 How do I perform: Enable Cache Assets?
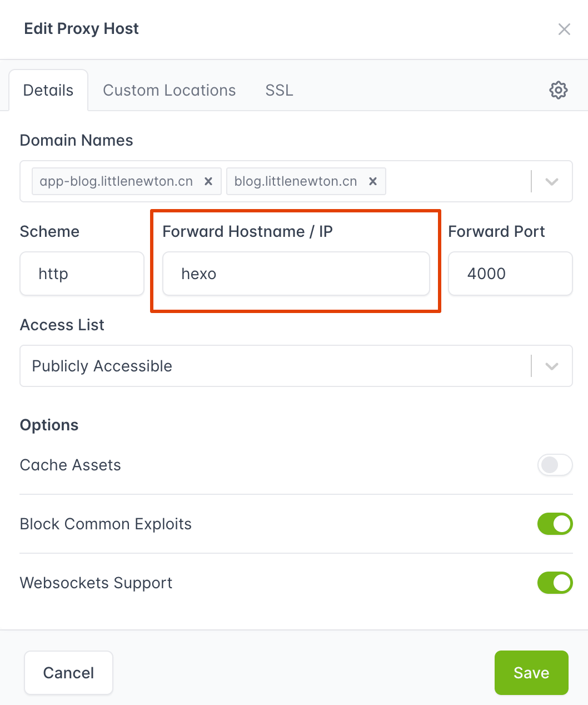click(555, 465)
